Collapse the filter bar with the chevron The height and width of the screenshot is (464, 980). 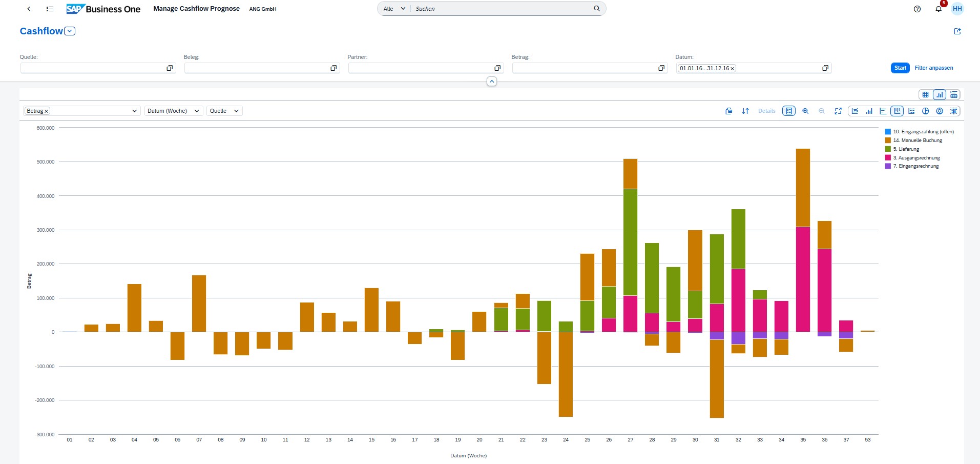click(491, 81)
